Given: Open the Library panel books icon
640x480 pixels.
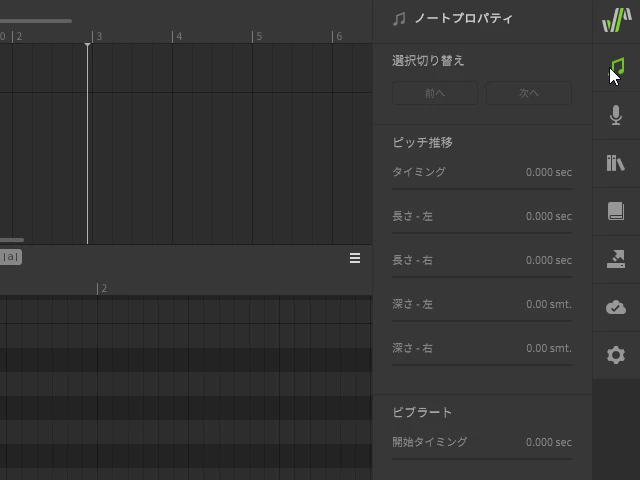Looking at the screenshot, I should (616, 163).
